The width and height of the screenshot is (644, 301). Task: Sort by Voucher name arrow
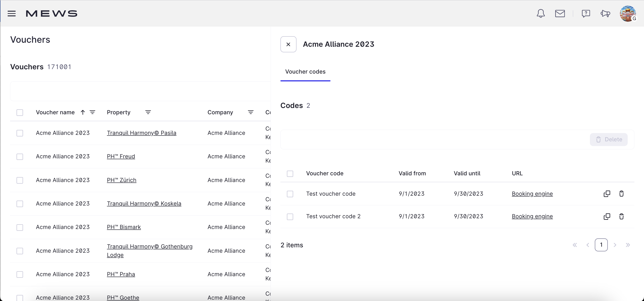click(x=83, y=112)
